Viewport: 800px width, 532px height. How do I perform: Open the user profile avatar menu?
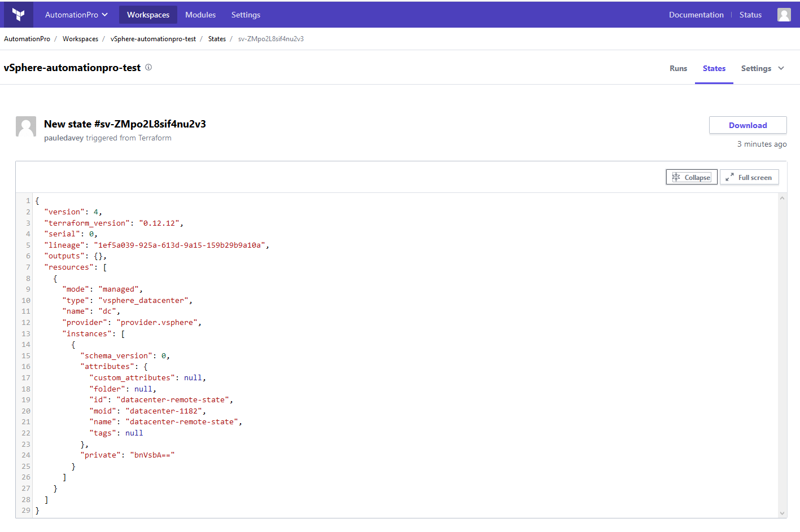(x=784, y=15)
